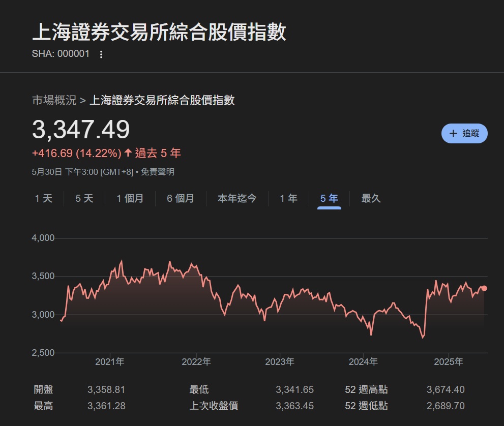This screenshot has height=426, width=504.
Task: Select the 1 天 range tab
Action: [43, 198]
